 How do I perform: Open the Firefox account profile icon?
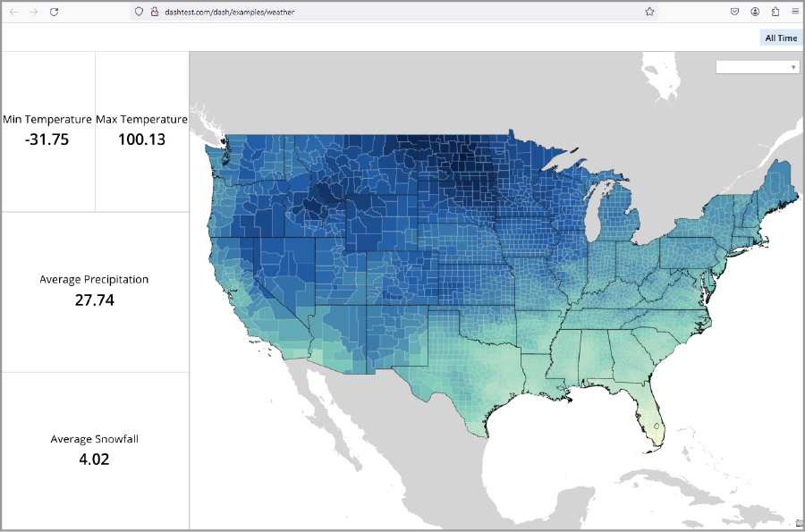(x=755, y=12)
